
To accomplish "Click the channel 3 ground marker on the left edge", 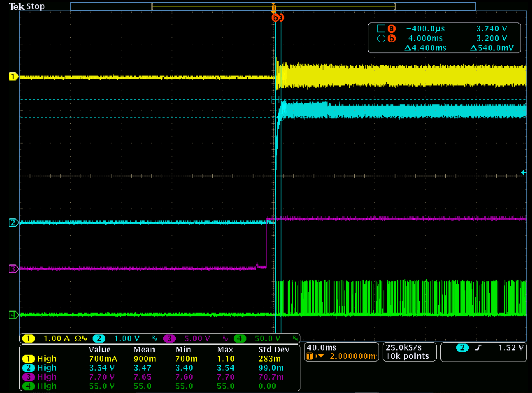I will coord(13,269).
